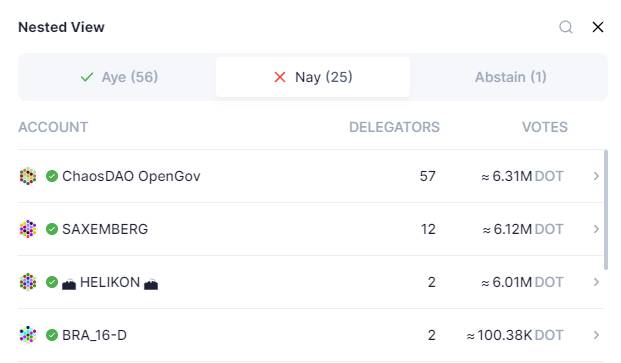Click the BRA_16-D verified green checkmark badge

point(52,335)
